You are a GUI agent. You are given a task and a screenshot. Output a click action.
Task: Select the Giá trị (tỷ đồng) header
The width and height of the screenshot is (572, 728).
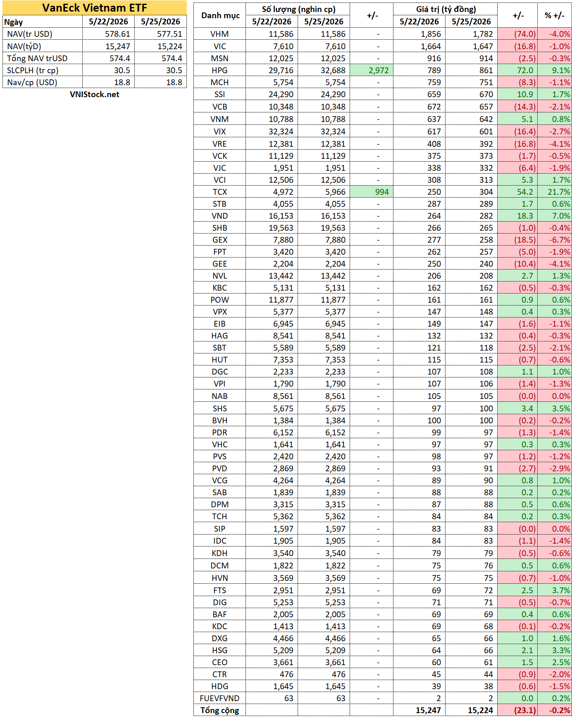pos(446,9)
